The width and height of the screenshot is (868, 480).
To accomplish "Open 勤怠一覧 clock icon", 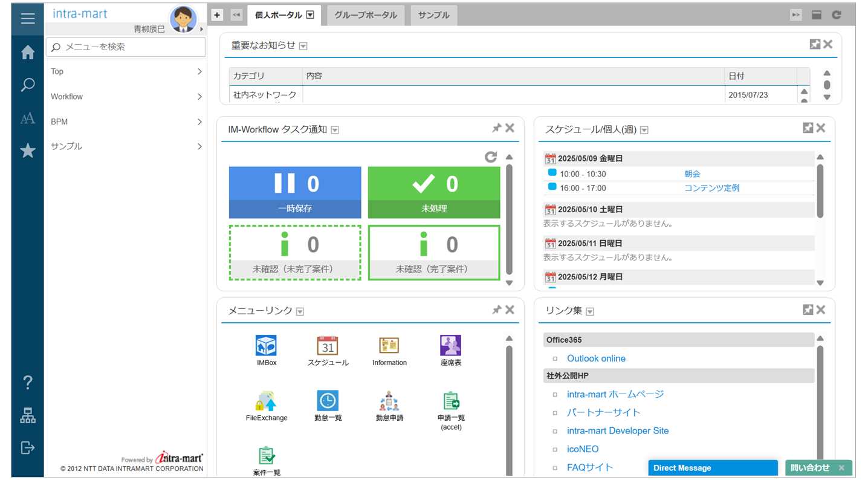I will pyautogui.click(x=328, y=401).
